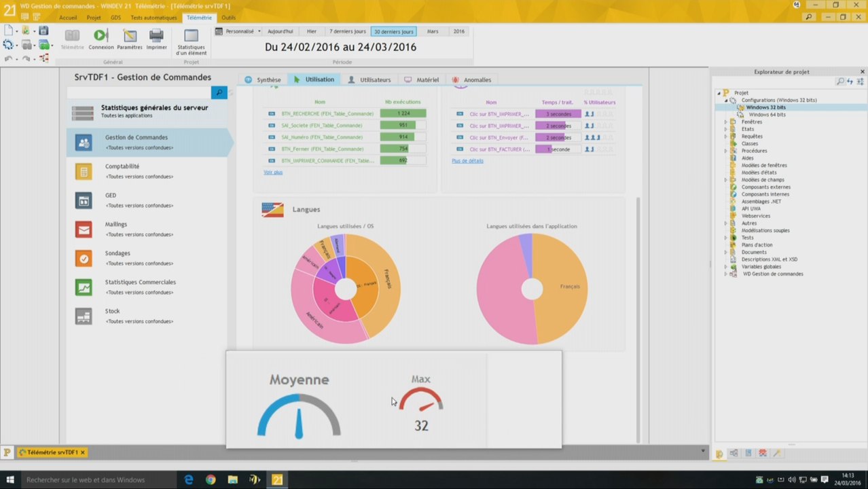Select the Aujourd'hui period button

tap(281, 31)
